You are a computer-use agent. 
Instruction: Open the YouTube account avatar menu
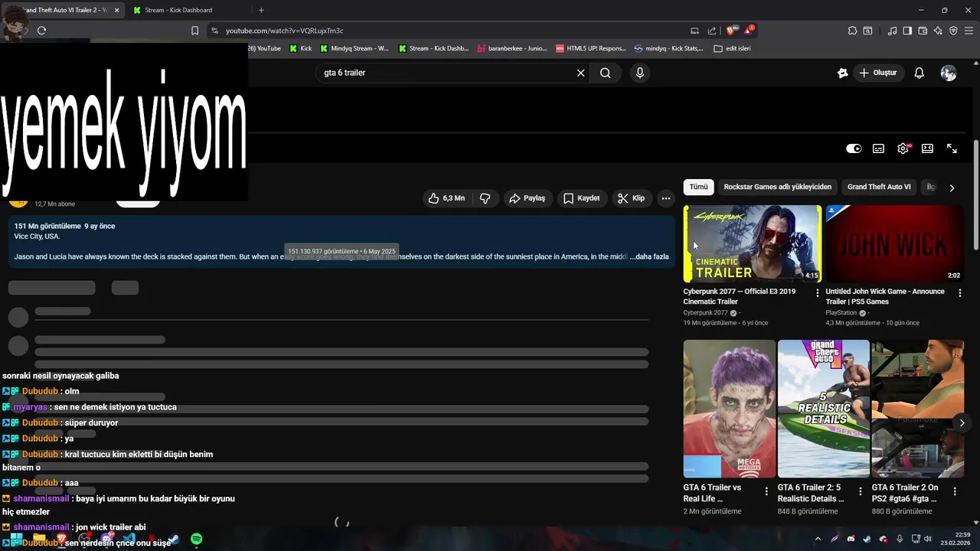coord(949,73)
